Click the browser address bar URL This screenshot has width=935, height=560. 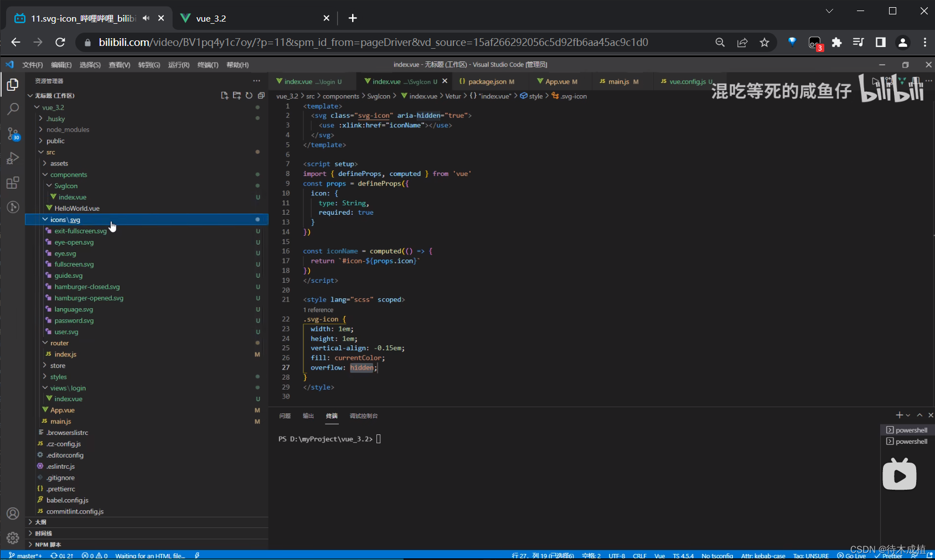(373, 42)
